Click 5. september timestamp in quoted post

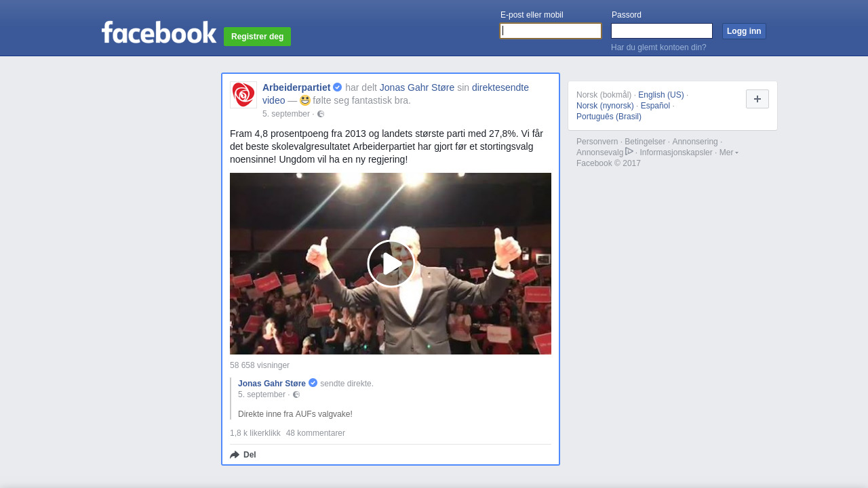262,394
